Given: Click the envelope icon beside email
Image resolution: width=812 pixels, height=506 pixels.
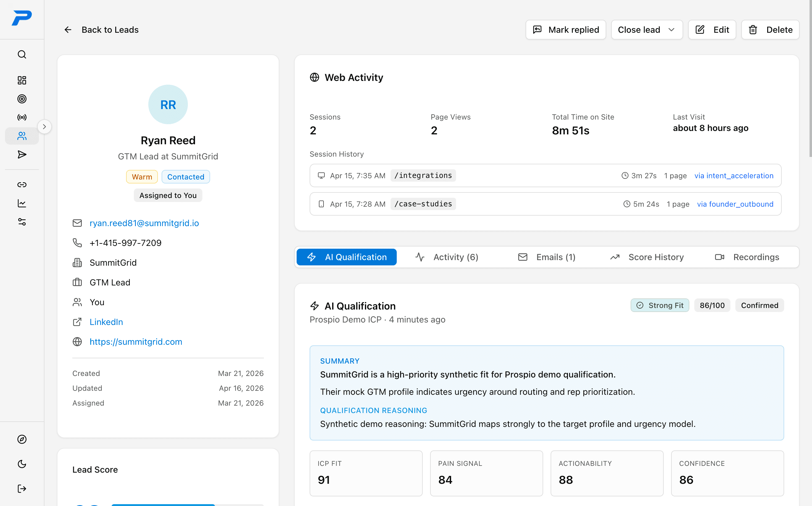Looking at the screenshot, I should click(x=77, y=223).
